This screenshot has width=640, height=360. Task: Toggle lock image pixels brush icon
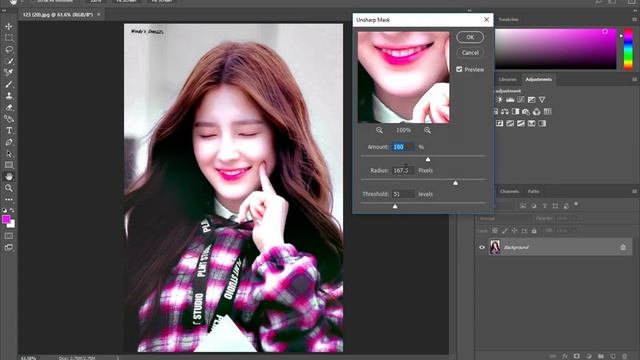pos(504,231)
